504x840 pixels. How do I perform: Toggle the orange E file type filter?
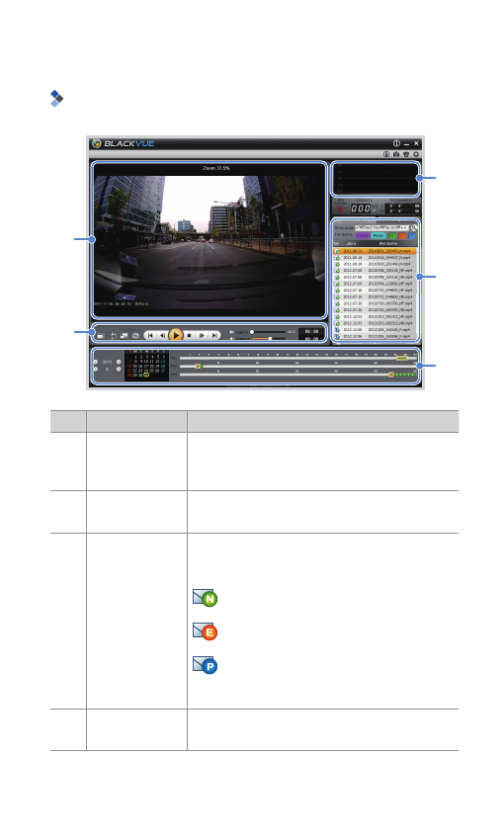point(402,236)
